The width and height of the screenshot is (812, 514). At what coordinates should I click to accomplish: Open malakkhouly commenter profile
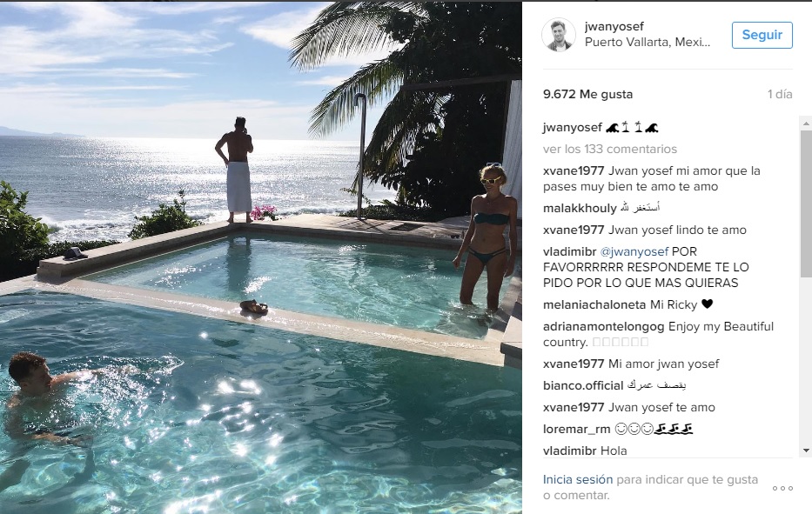click(x=580, y=208)
